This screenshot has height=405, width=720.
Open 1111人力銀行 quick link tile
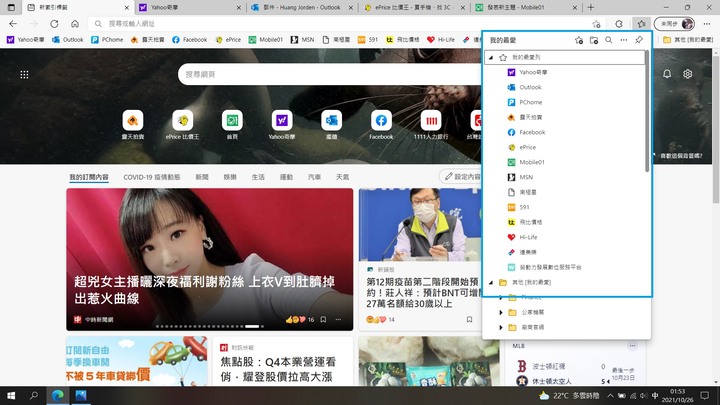tap(431, 125)
